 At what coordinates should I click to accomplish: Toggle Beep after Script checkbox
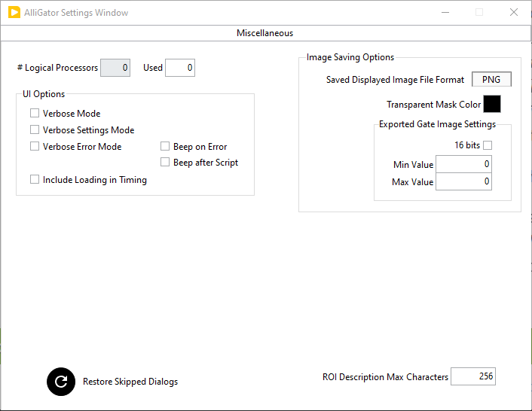coord(165,162)
